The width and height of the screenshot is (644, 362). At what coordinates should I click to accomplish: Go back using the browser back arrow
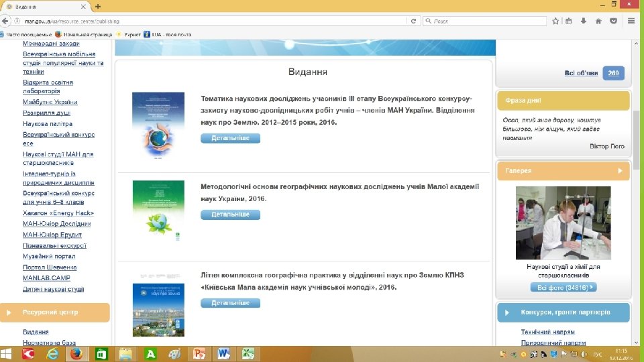click(5, 21)
